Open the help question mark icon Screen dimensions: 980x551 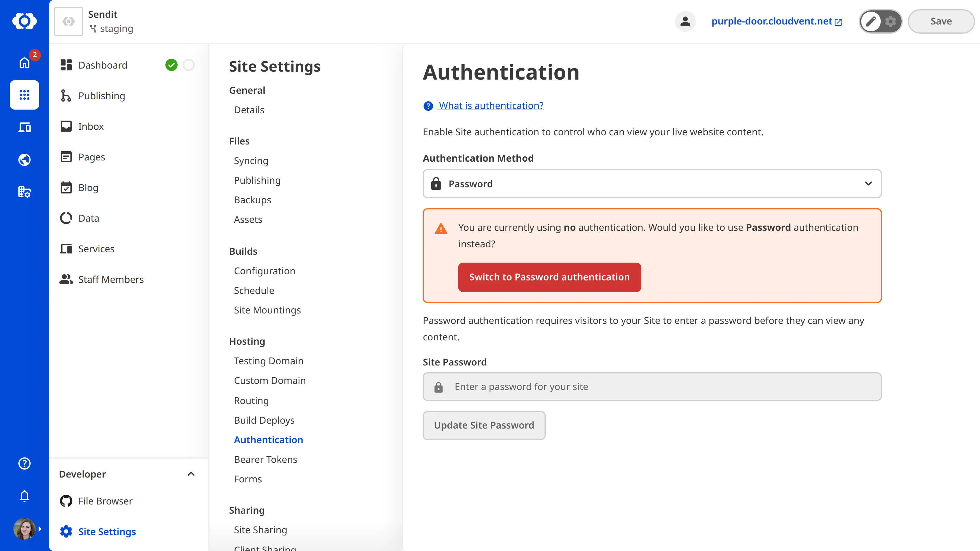point(24,463)
